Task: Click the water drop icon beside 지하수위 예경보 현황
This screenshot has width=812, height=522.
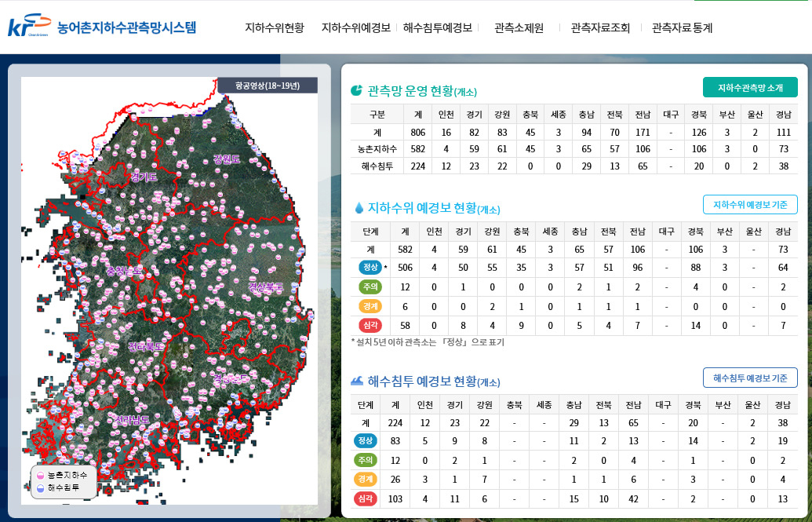Action: pos(359,208)
